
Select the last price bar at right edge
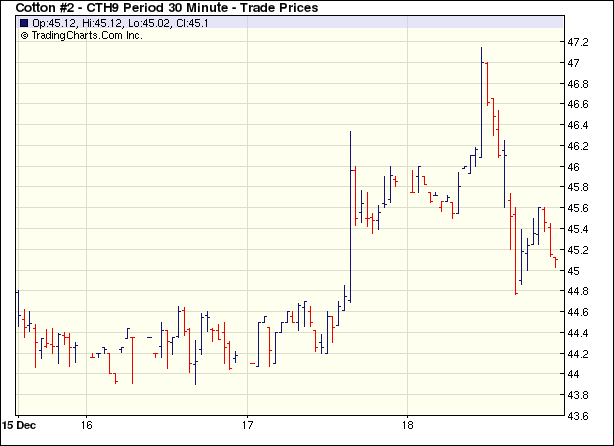(x=556, y=262)
